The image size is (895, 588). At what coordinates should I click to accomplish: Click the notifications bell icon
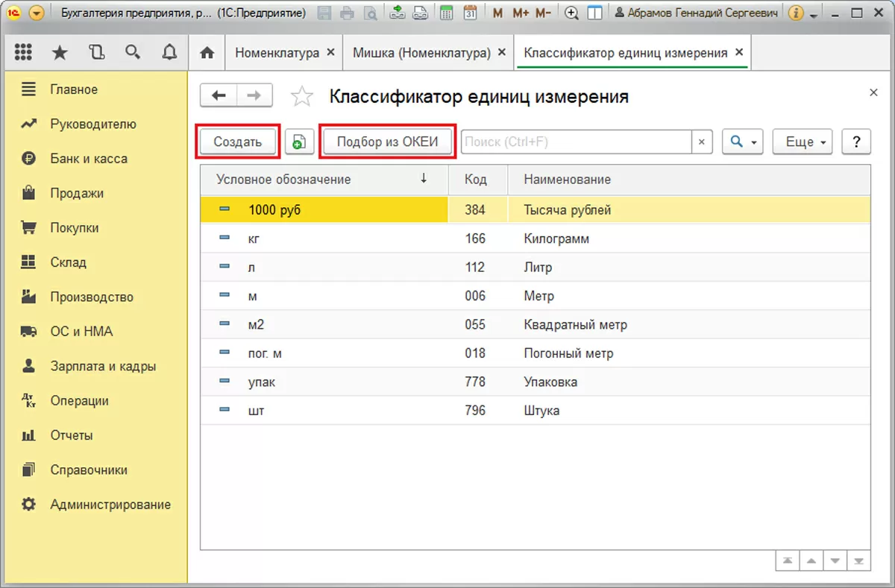tap(169, 52)
